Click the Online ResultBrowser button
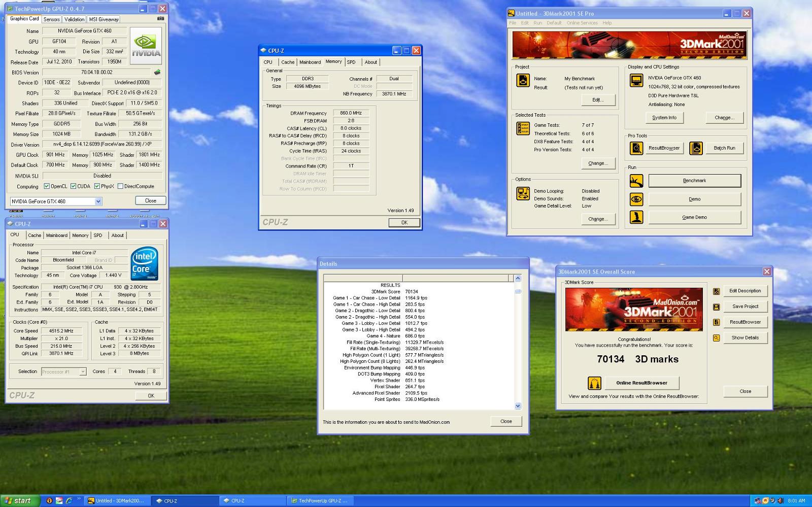This screenshot has width=812, height=507. click(x=642, y=383)
